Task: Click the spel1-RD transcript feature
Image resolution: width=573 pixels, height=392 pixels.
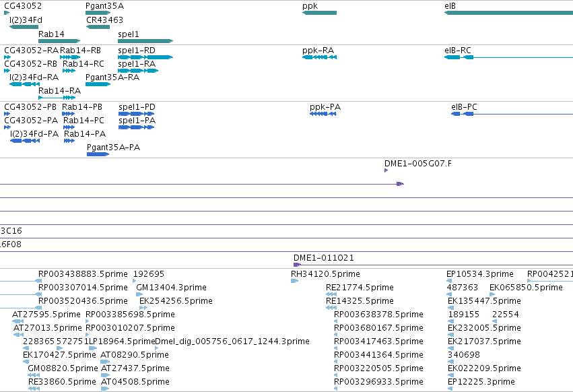Action: click(145, 57)
